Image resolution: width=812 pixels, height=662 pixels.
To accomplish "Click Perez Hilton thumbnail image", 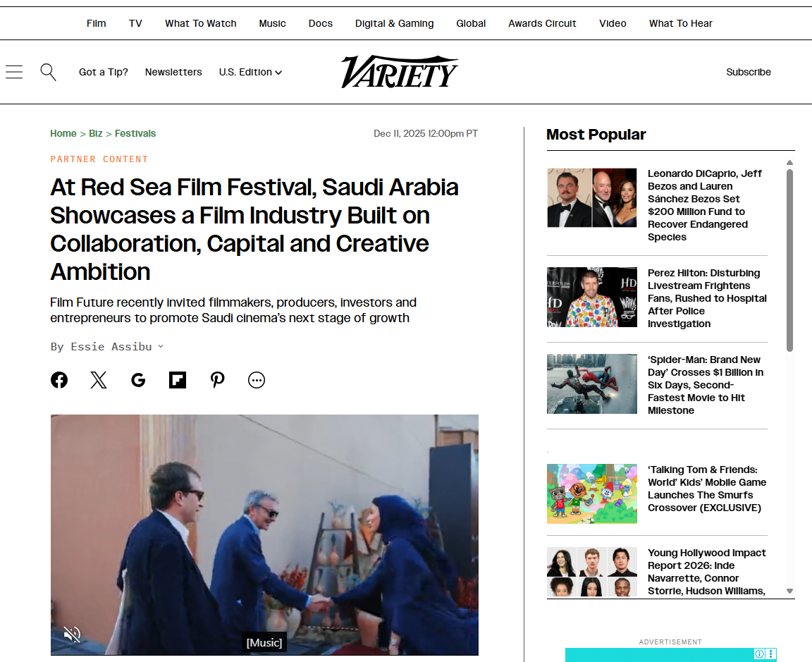I will pos(592,297).
